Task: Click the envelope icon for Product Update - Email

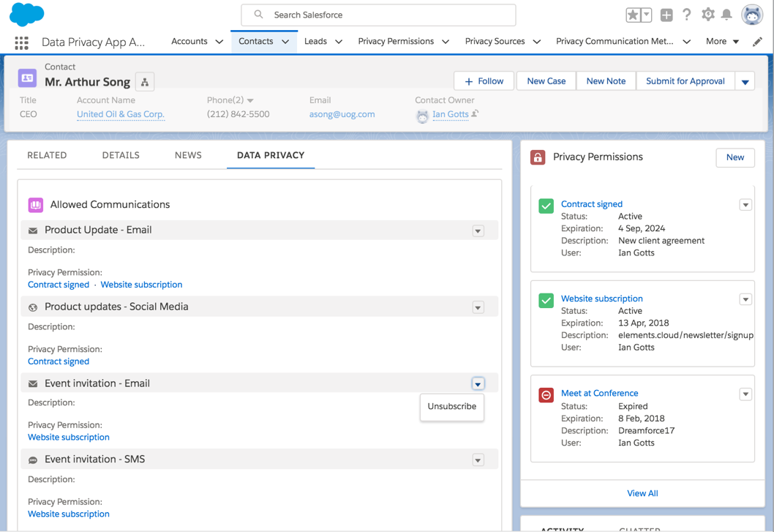Action: (x=33, y=231)
